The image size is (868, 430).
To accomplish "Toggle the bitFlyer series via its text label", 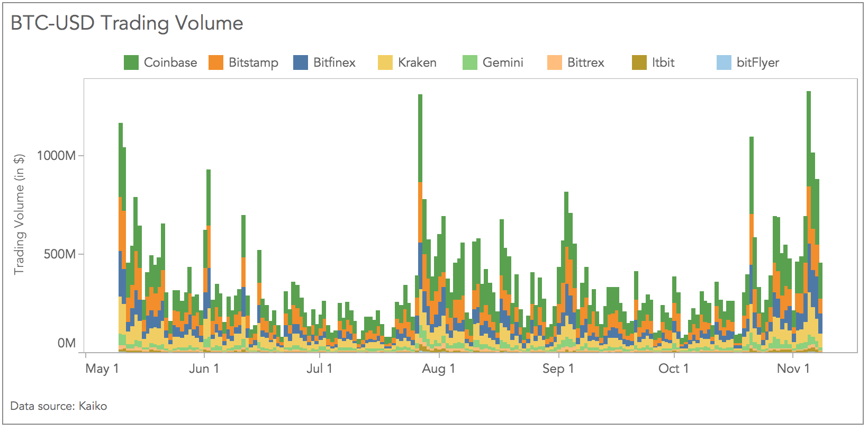I will [758, 62].
